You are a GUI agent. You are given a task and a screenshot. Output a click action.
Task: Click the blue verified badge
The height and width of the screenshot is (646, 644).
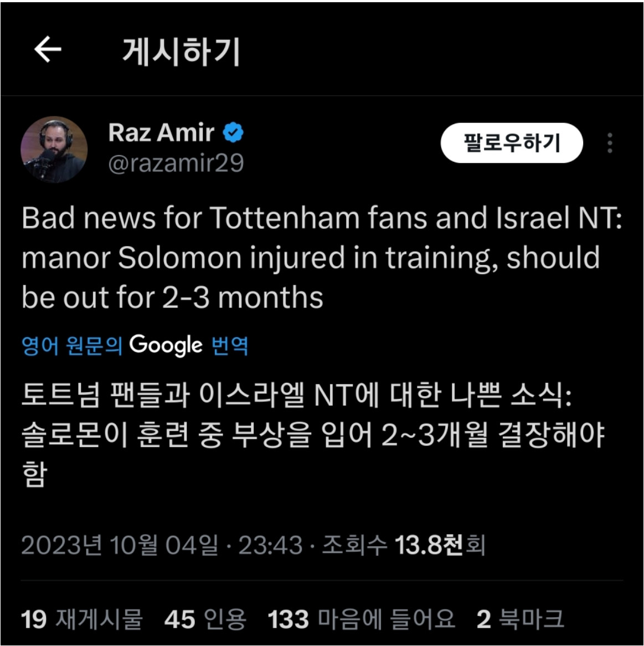pos(233,132)
